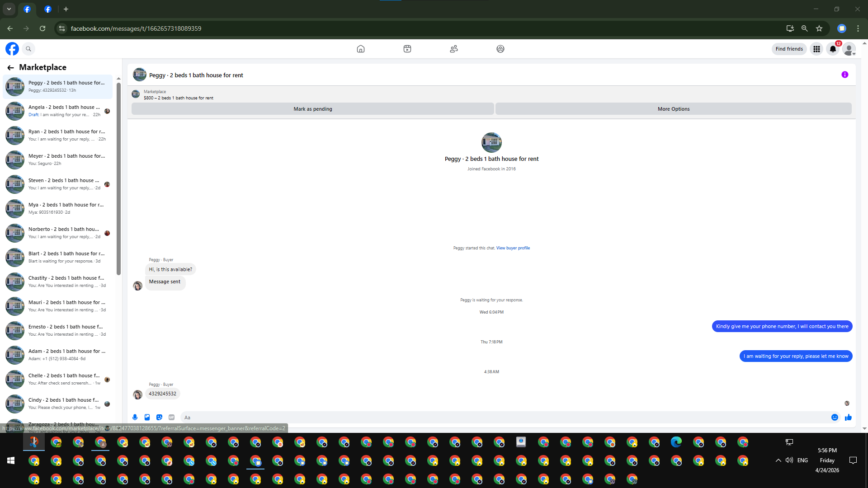Select Norberto's conversation
Viewport: 868px width, 488px height.
(x=58, y=233)
